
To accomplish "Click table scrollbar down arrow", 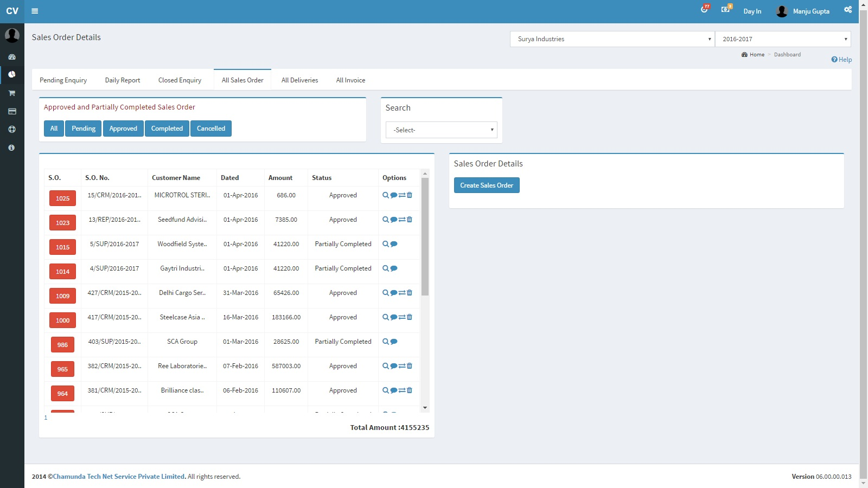I will [425, 408].
